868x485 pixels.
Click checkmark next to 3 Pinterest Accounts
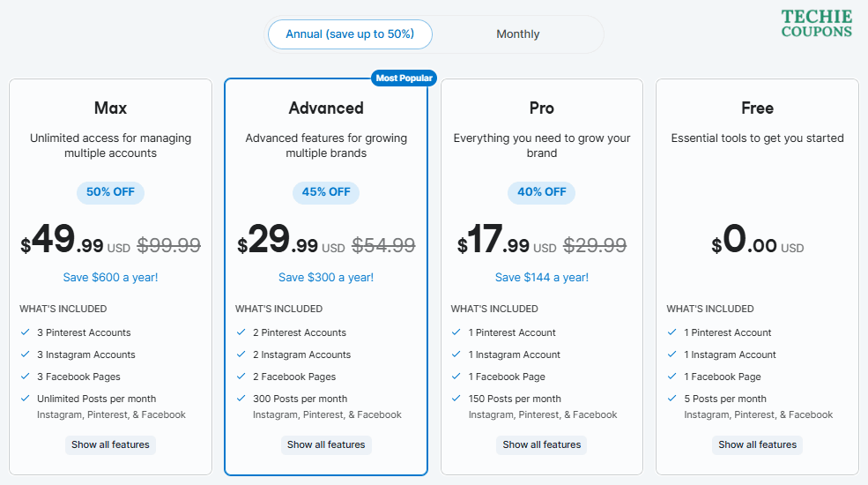[25, 332]
